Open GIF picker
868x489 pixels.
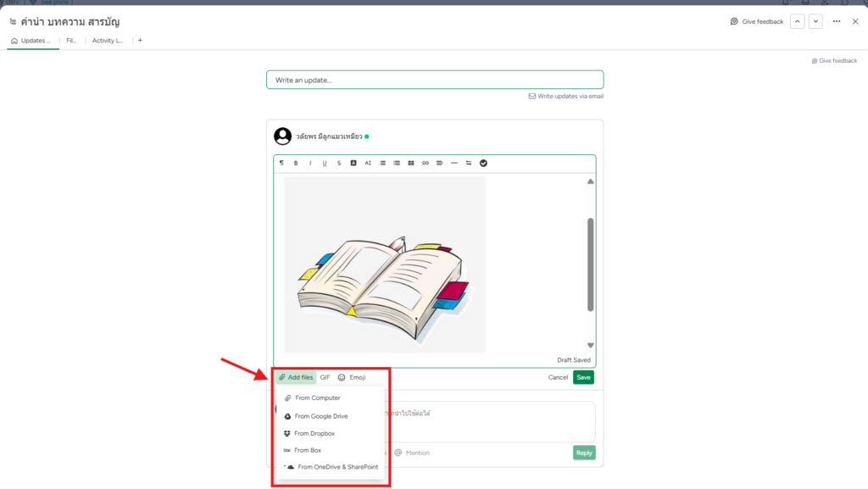click(325, 377)
